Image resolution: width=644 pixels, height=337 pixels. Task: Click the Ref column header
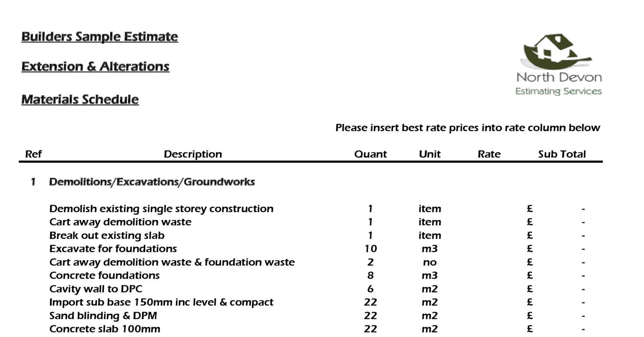(x=33, y=154)
